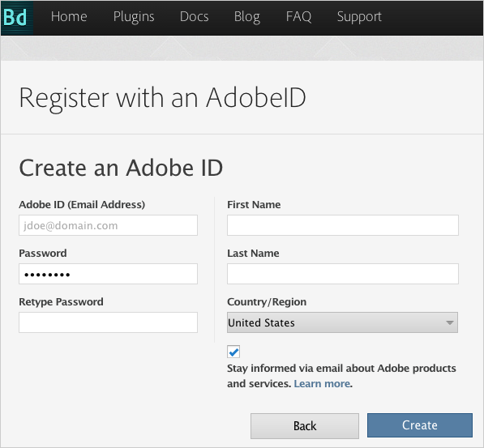Click the Bd Brackets logo icon
484x448 pixels.
tap(17, 18)
